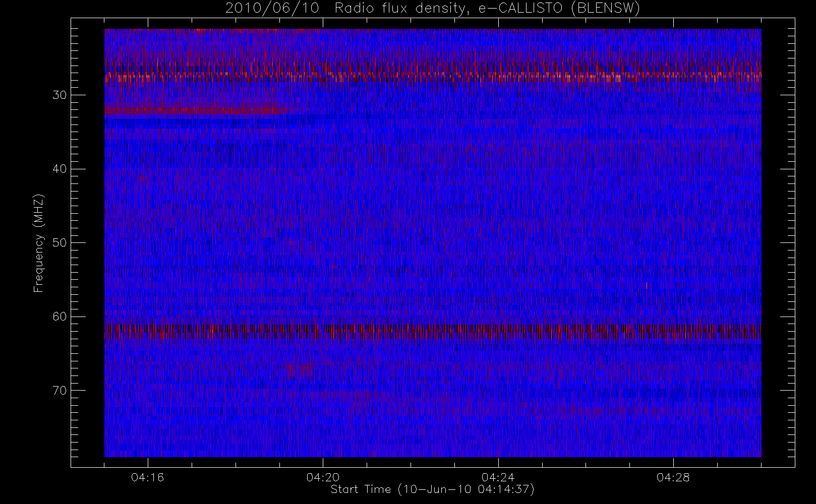Click the 04:24 time tick label
The height and width of the screenshot is (504, 816).
[498, 477]
